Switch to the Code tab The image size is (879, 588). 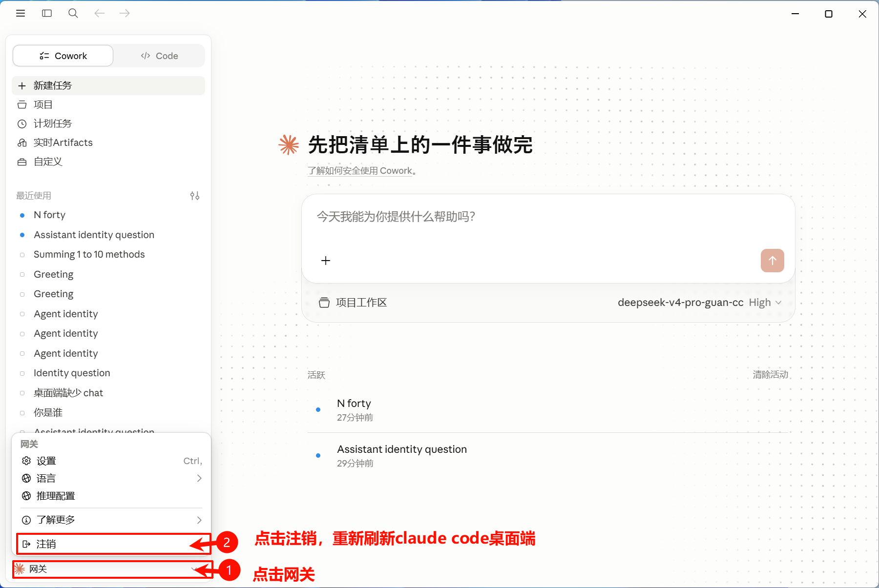[159, 56]
